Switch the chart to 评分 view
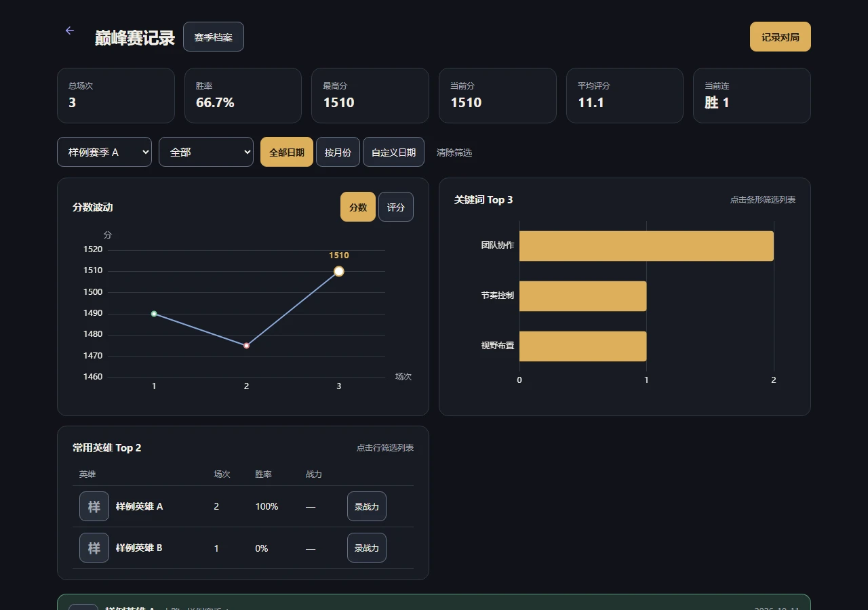The height and width of the screenshot is (610, 868). (396, 207)
